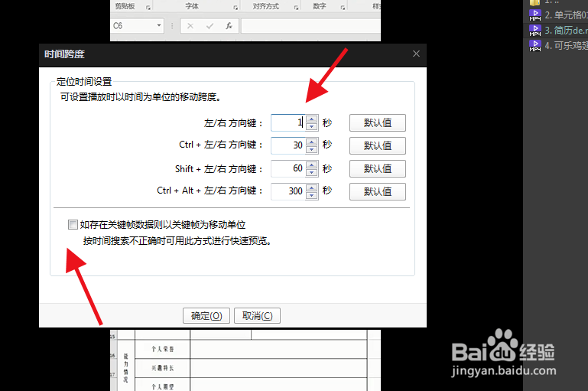Reset Ctrl + 左/右 方向键 to 默认值
The image size is (588, 391).
[x=378, y=145]
